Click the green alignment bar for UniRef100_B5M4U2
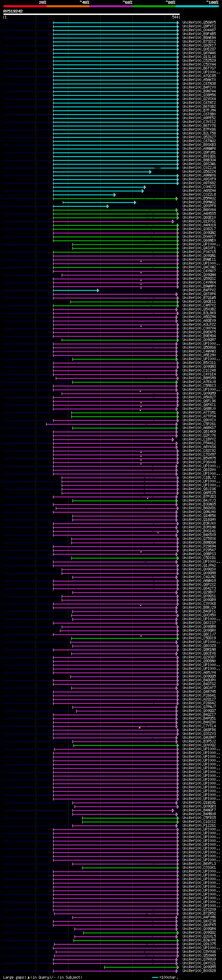 (x=116, y=198)
